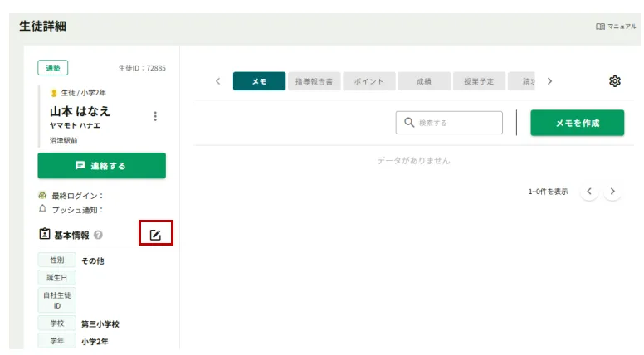Open the three-dot menu beside 山本 はなえ
This screenshot has width=644, height=355.
tap(154, 116)
